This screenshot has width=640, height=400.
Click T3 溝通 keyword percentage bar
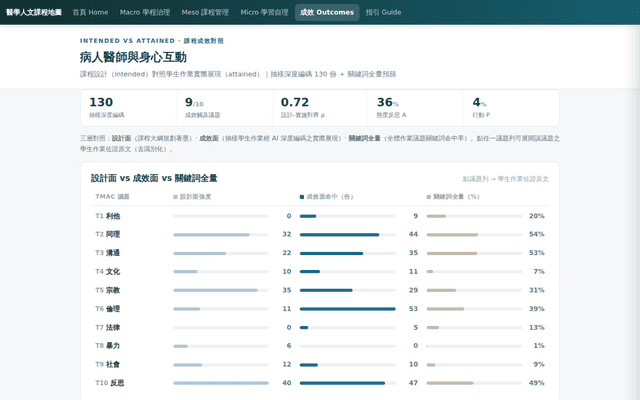pyautogui.click(x=452, y=253)
